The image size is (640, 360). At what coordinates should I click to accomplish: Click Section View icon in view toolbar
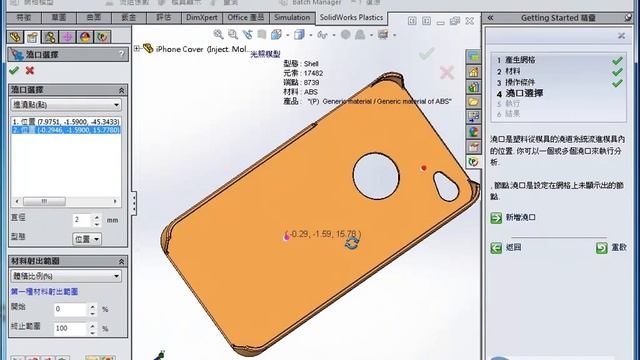tap(262, 35)
